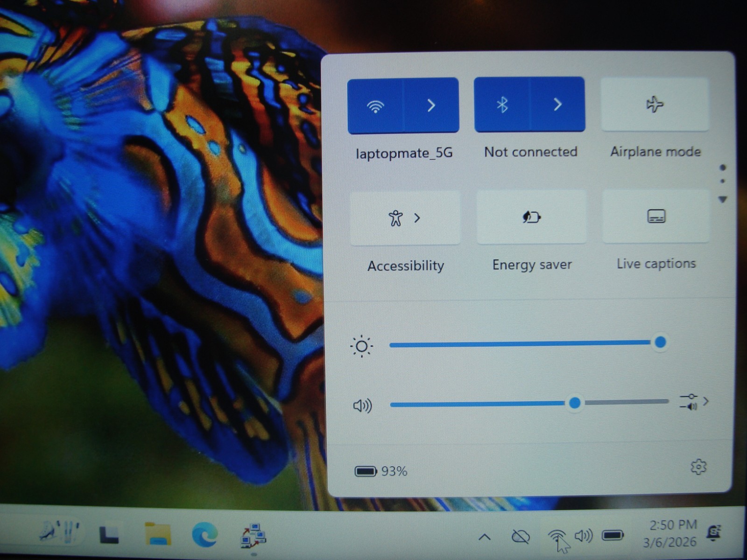The height and width of the screenshot is (560, 747).
Task: Open the sound output selector
Action: click(x=694, y=402)
